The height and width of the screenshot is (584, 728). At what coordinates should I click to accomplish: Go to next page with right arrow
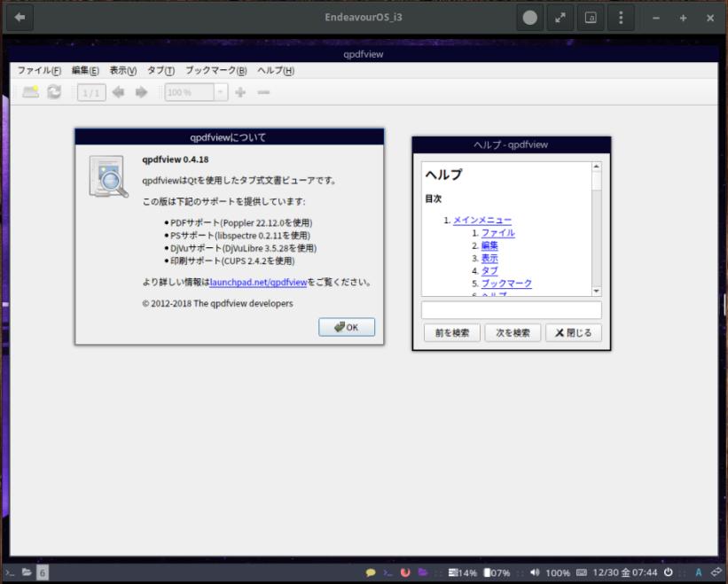click(141, 92)
